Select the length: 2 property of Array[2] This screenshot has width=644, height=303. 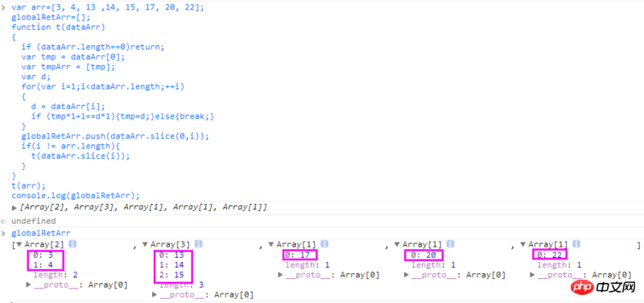pyautogui.click(x=56, y=275)
